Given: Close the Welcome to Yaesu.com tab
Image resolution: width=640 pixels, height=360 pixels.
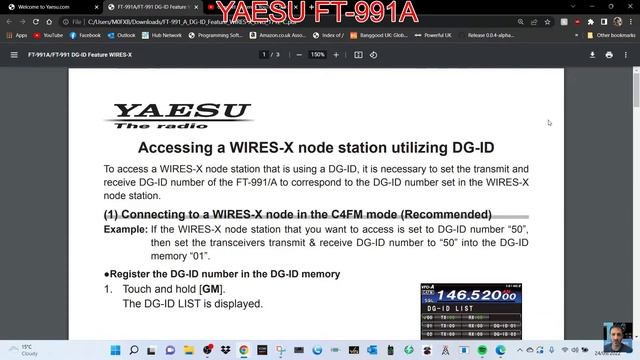Looking at the screenshot, I should point(96,7).
